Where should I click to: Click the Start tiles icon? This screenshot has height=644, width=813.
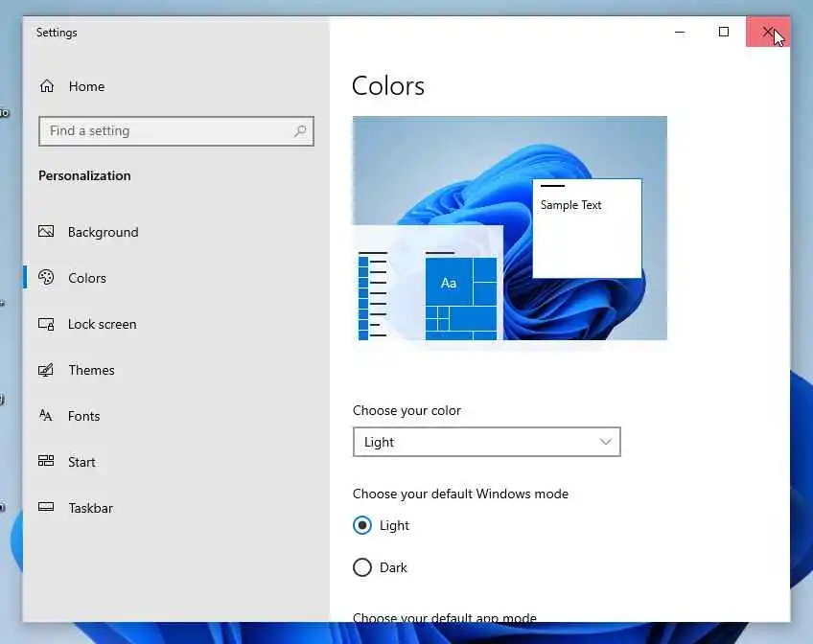(46, 461)
